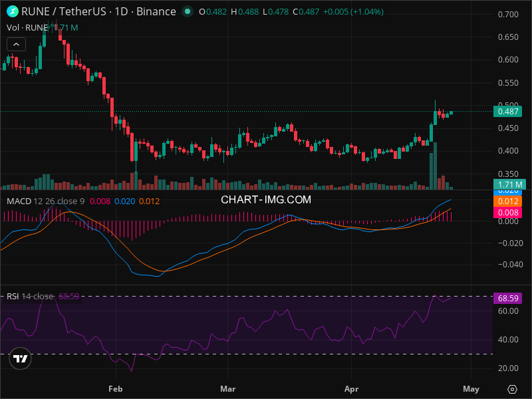Click the orange 0.012 signal value label
This screenshot has width=532, height=399.
tap(507, 201)
